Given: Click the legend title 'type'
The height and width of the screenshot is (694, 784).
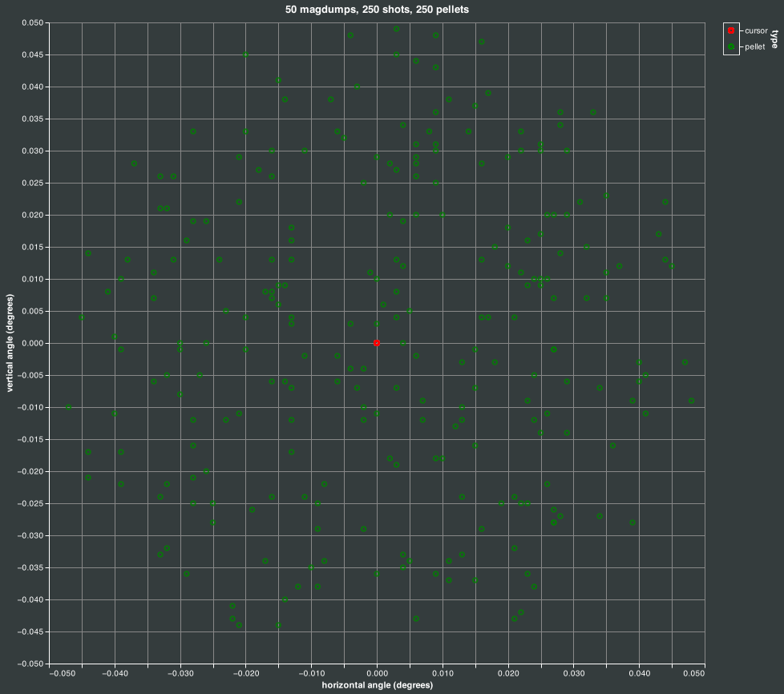Looking at the screenshot, I should pos(774,39).
